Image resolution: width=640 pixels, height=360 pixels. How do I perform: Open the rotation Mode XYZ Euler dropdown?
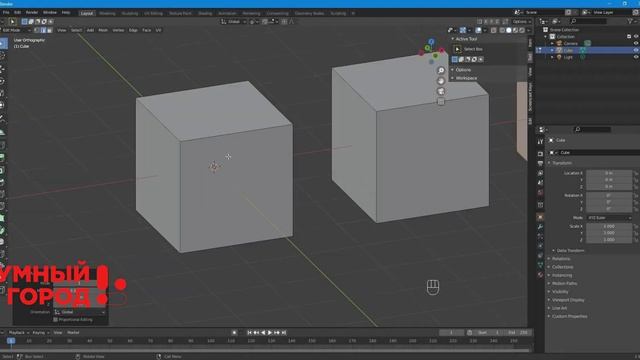609,218
